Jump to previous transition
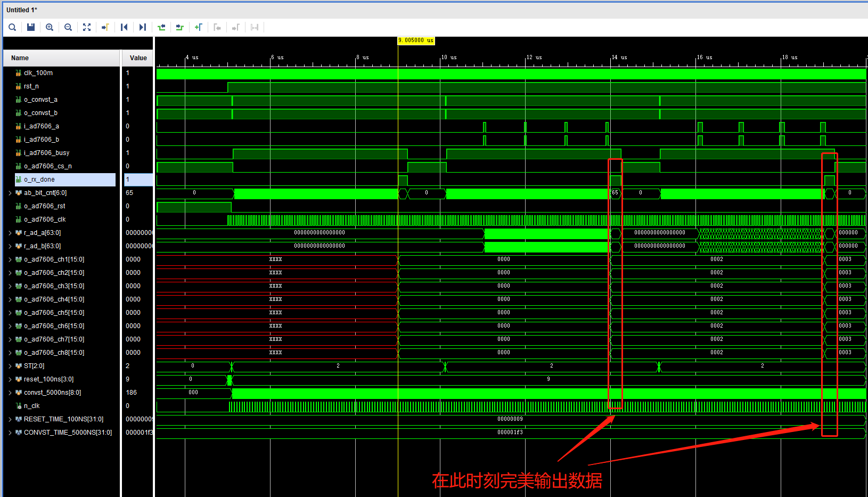This screenshot has width=868, height=497. [161, 27]
